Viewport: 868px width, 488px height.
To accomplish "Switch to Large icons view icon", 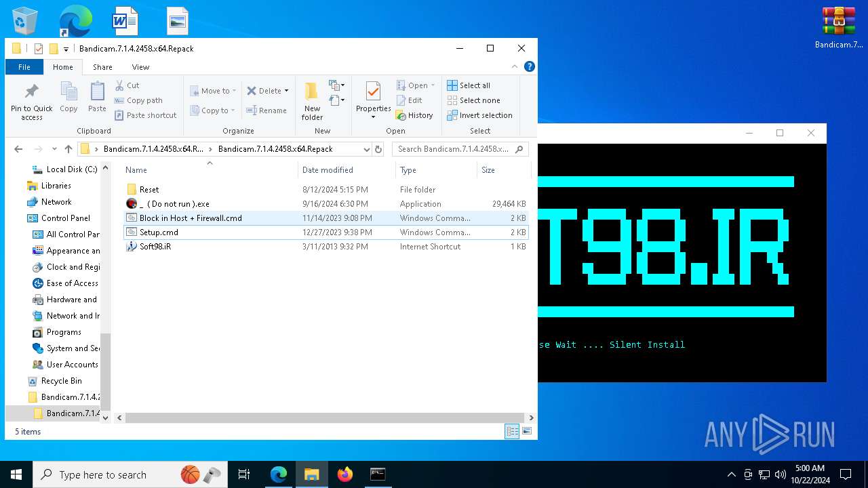I will 527,432.
